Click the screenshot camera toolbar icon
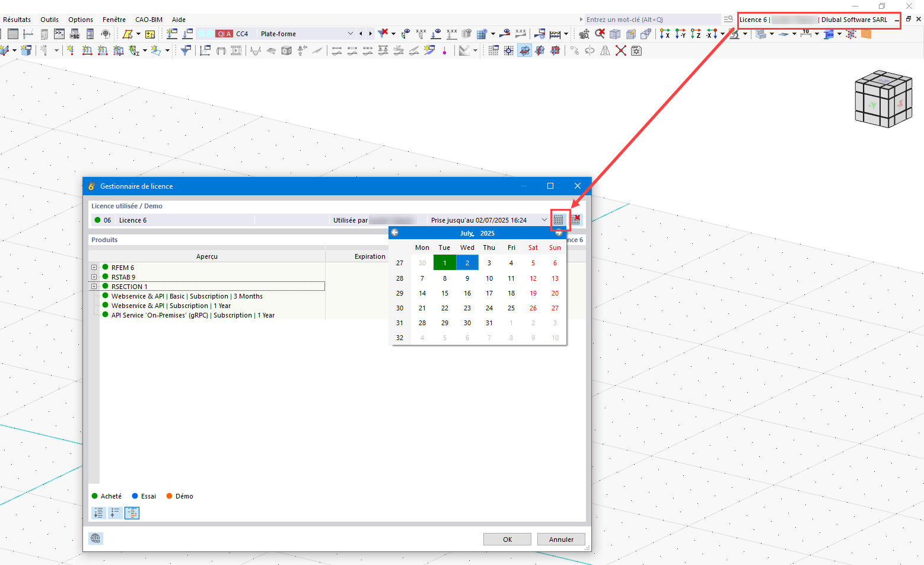This screenshot has width=924, height=565. [x=636, y=50]
